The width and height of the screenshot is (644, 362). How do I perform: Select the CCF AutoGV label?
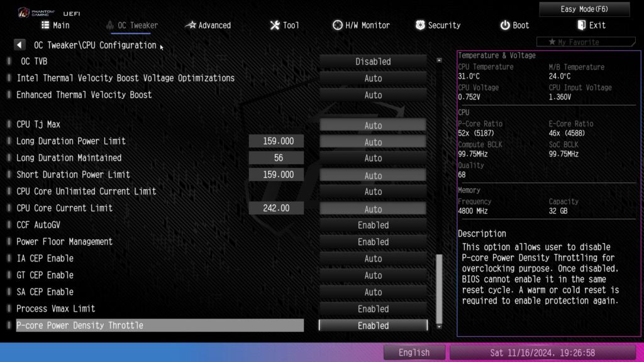coord(38,225)
